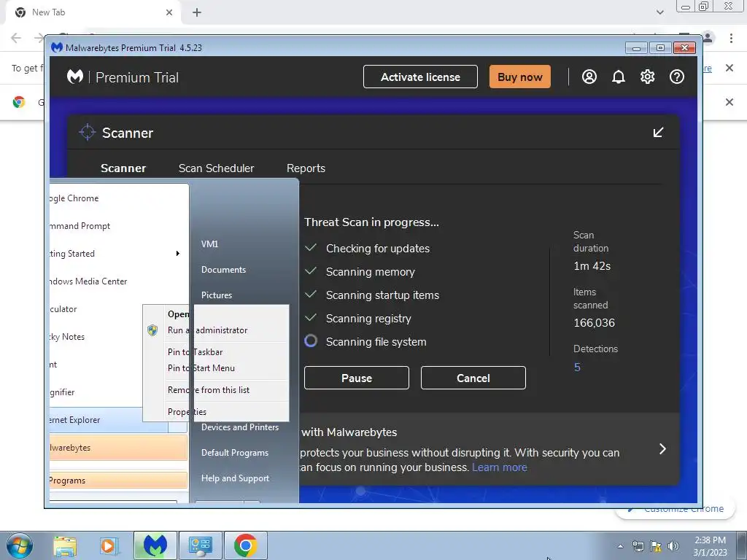Choose Properties in context menu
This screenshot has height=560, width=747.
click(216, 412)
